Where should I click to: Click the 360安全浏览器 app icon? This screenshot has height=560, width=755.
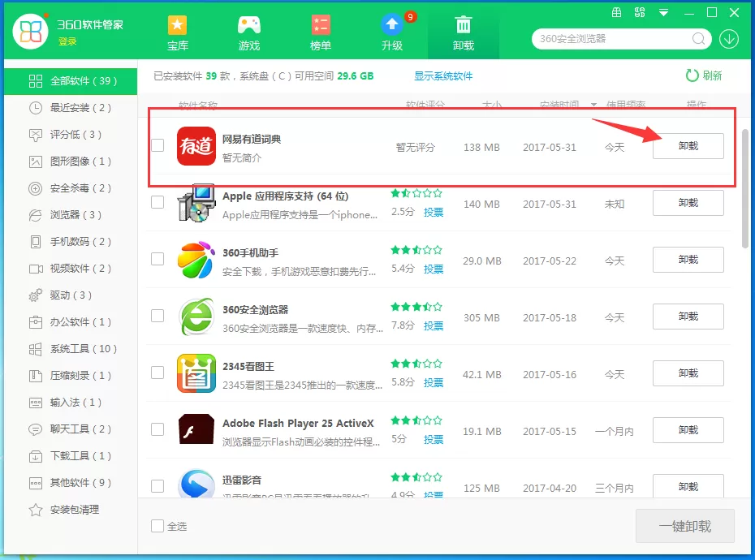[196, 317]
